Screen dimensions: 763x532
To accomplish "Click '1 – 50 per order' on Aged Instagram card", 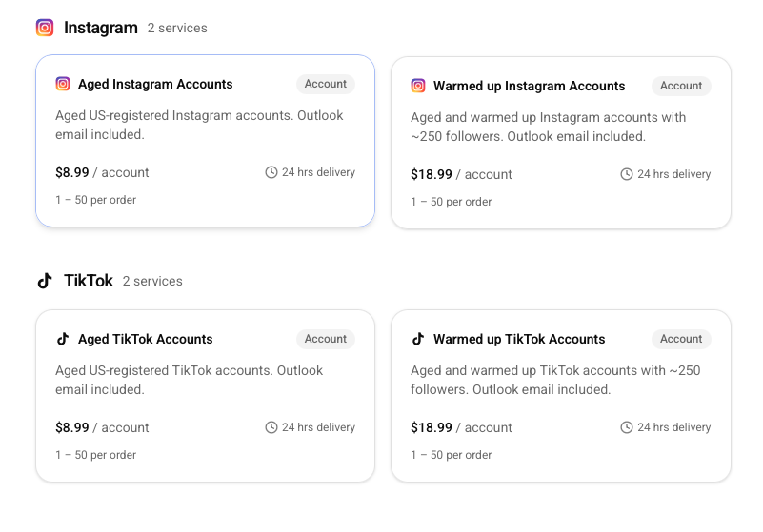I will (x=96, y=200).
